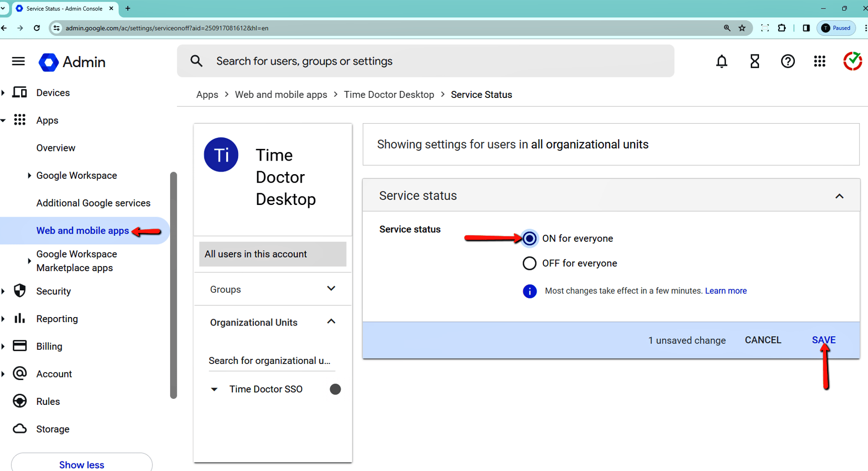The width and height of the screenshot is (868, 471).
Task: Expand the Time Doctor SSO organizational unit
Action: (214, 389)
